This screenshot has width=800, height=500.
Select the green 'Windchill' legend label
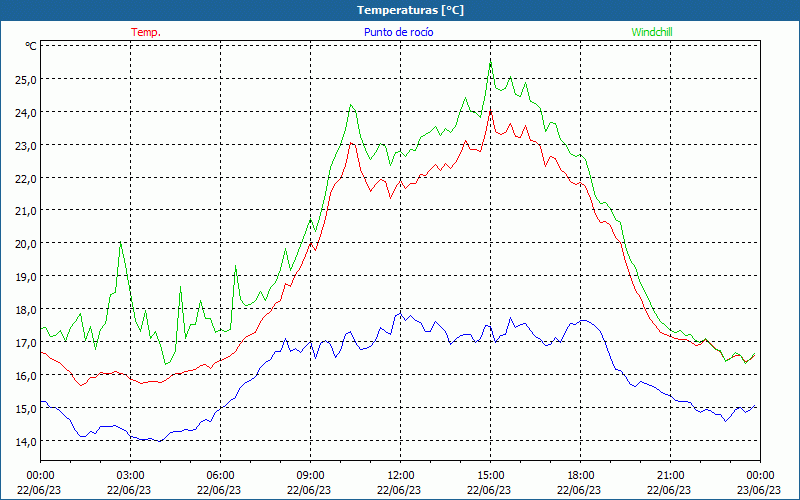(652, 32)
